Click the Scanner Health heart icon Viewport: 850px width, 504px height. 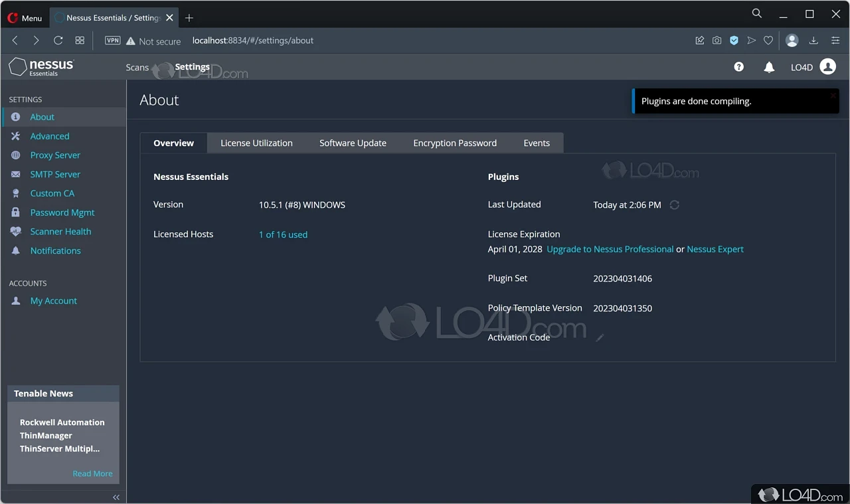point(16,232)
